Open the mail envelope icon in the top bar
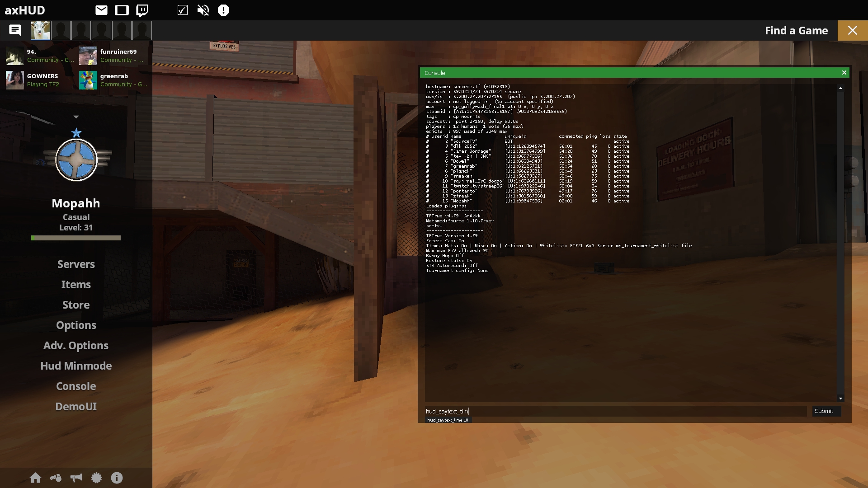 click(101, 10)
